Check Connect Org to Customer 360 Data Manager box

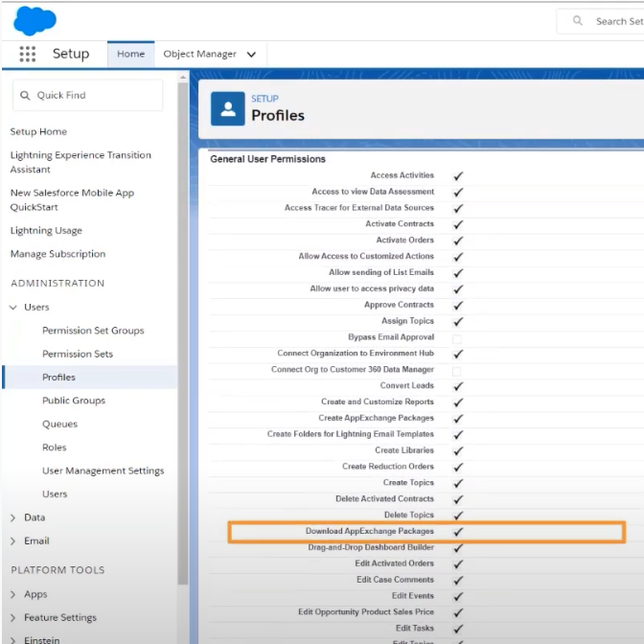(457, 371)
